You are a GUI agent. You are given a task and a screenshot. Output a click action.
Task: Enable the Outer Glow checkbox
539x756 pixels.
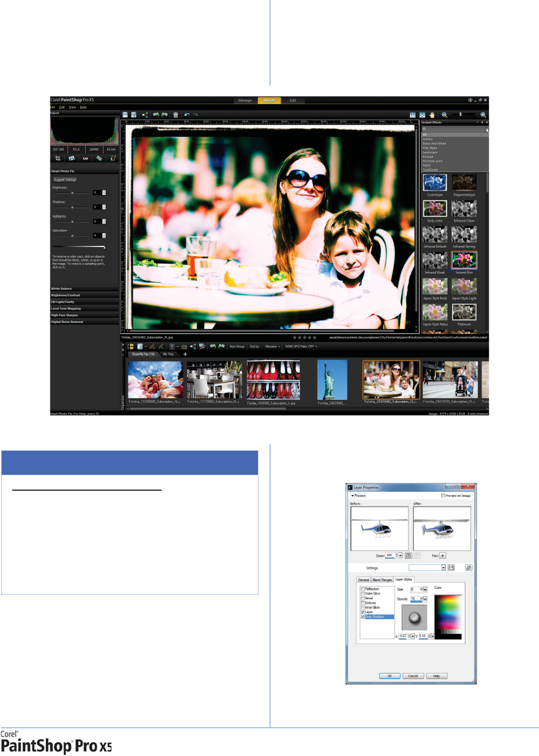click(x=362, y=593)
